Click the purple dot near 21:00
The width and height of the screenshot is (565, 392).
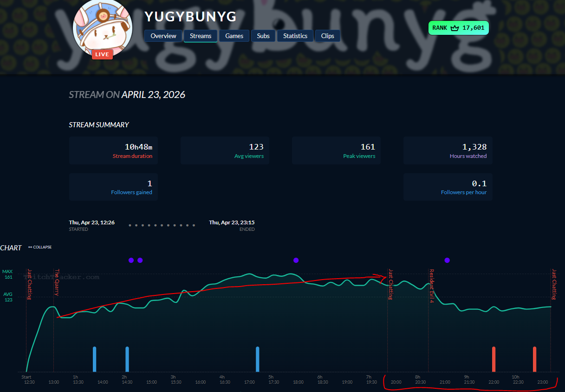447,260
